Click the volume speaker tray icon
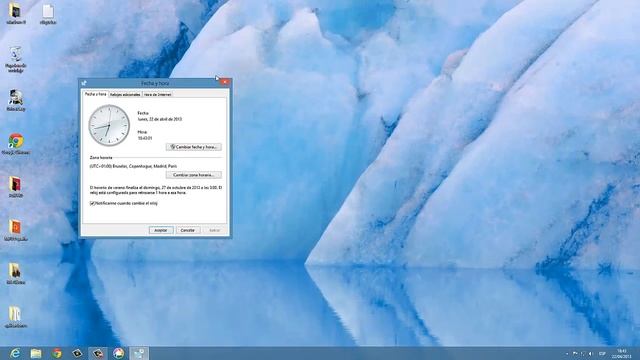 [590, 353]
